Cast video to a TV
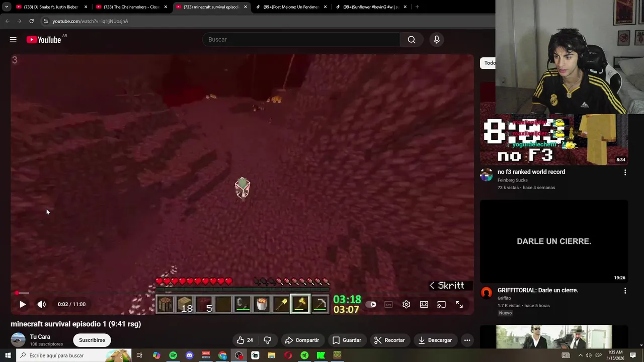Viewport: 644px width, 362px height. (441, 304)
